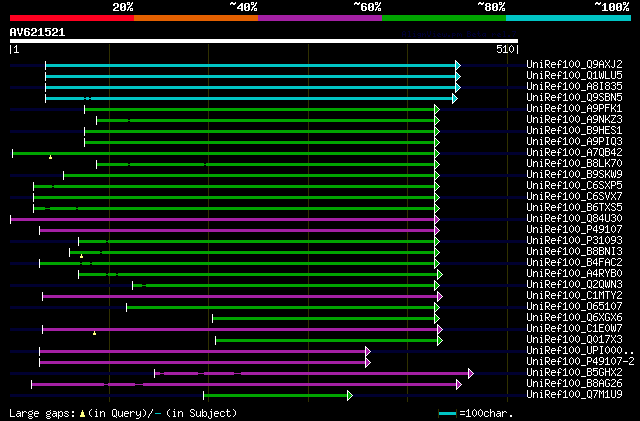Open the UniRef100_Q1WLU5 hit label

[x=574, y=75]
